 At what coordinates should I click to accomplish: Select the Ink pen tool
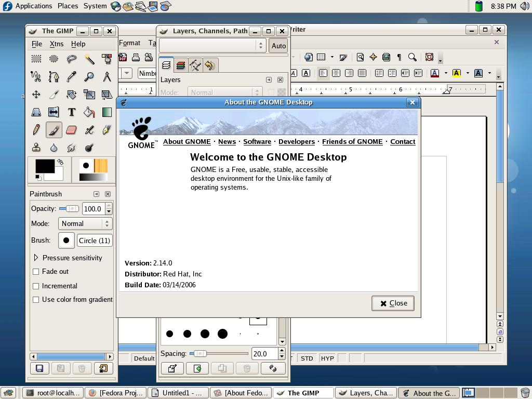[x=107, y=129]
